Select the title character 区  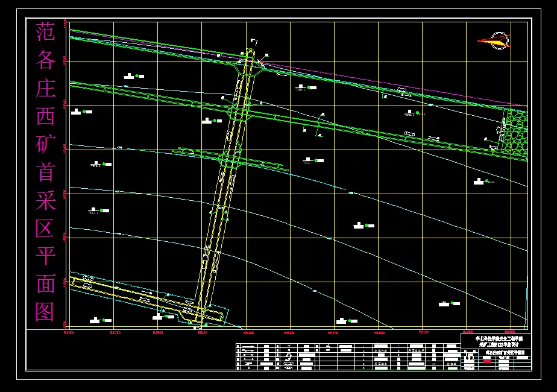[x=45, y=228]
